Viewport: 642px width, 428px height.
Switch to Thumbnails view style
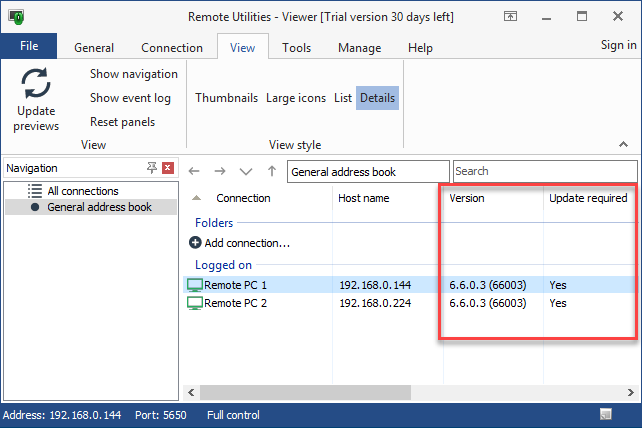point(227,98)
